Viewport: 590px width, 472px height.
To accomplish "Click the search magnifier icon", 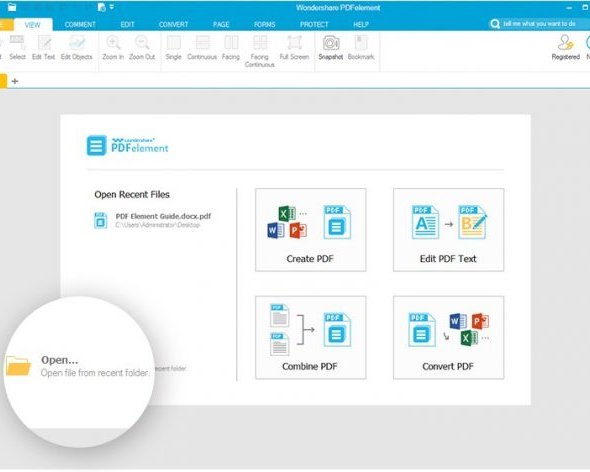I will pos(495,24).
